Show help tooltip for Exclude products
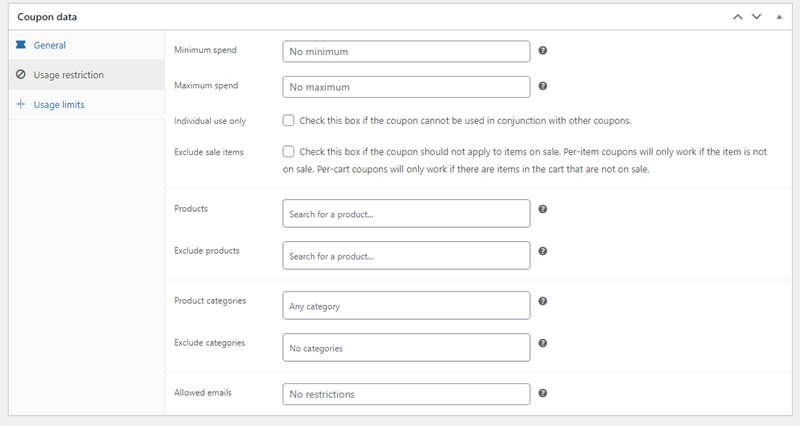800x426 pixels. click(x=543, y=251)
